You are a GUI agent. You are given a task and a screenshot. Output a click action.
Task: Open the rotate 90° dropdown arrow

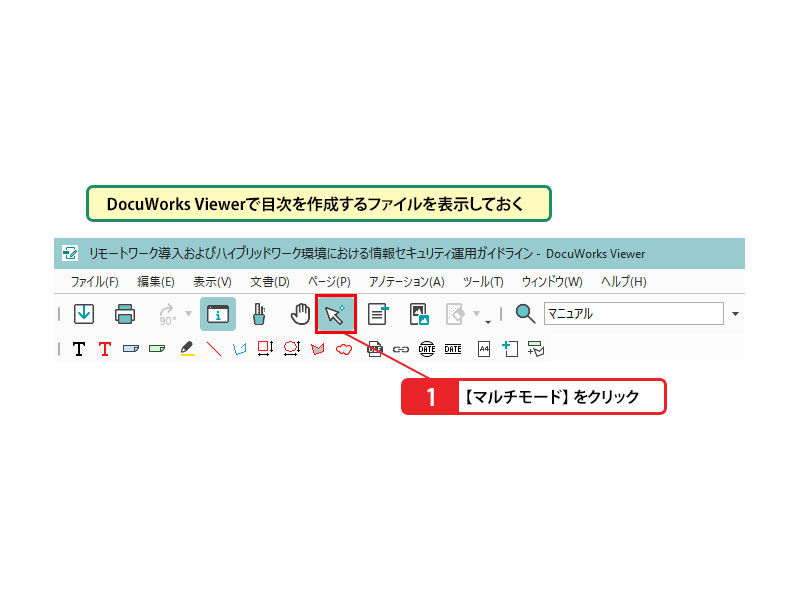pos(188,313)
